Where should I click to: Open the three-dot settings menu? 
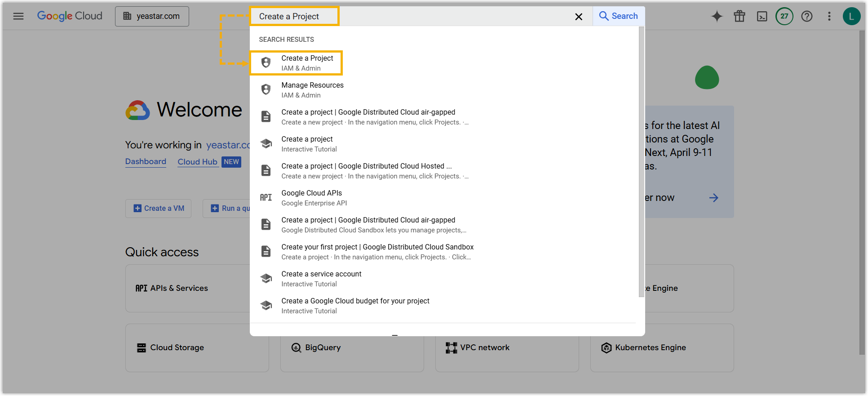point(829,17)
